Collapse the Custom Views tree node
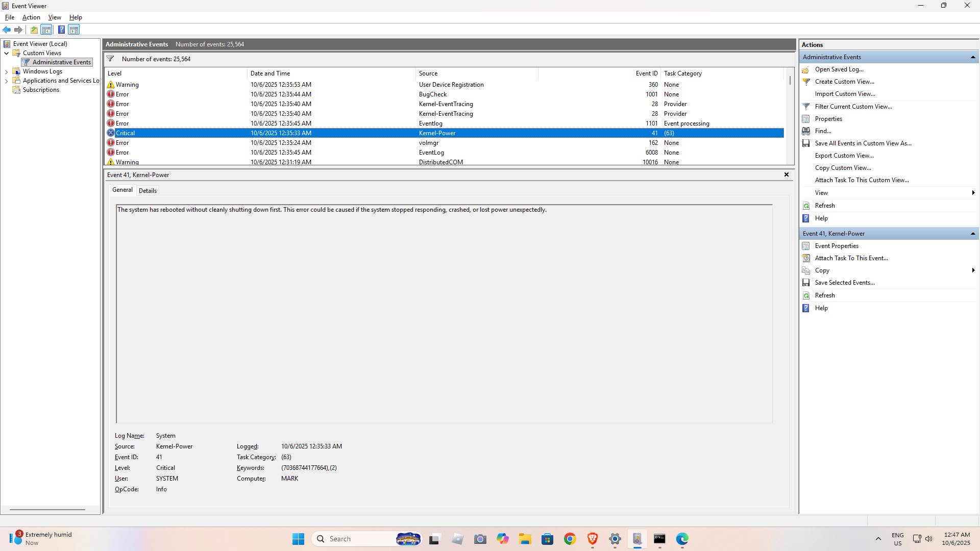 pyautogui.click(x=6, y=53)
